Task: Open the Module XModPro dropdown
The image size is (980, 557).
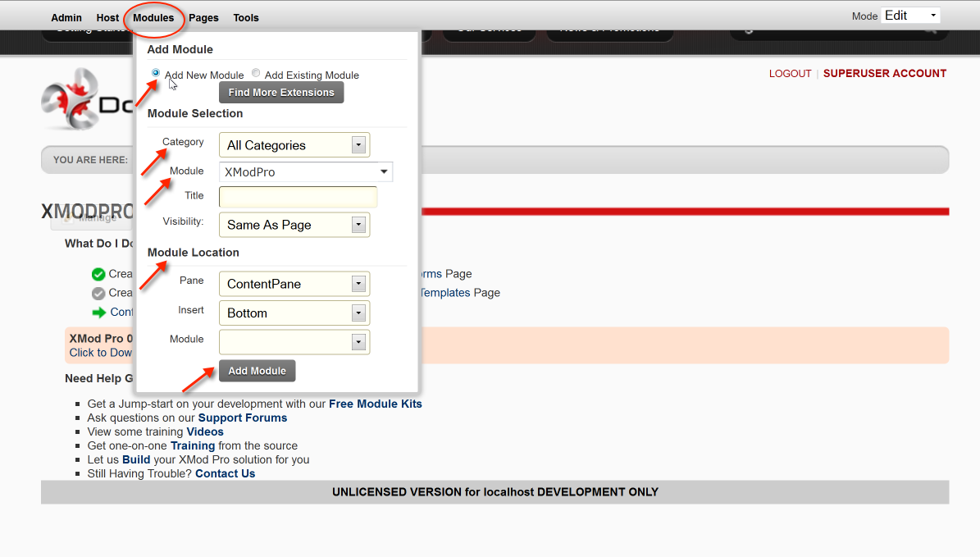Action: coord(306,172)
